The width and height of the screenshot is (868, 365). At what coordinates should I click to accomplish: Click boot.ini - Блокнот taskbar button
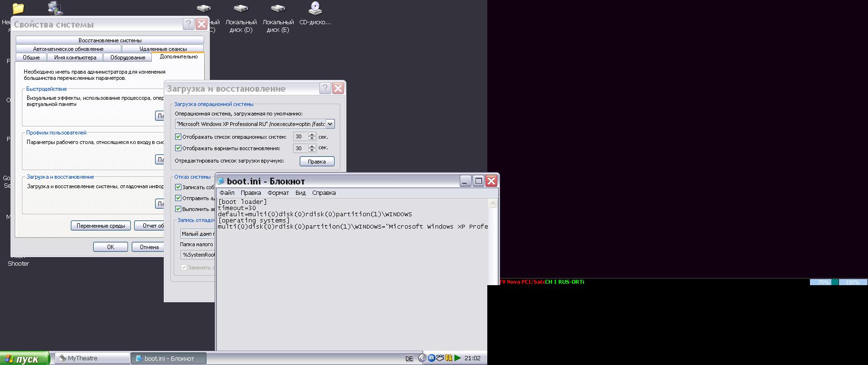pyautogui.click(x=169, y=358)
